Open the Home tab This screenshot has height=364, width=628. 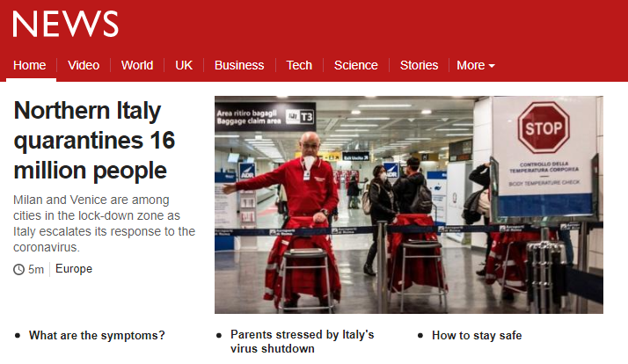30,65
